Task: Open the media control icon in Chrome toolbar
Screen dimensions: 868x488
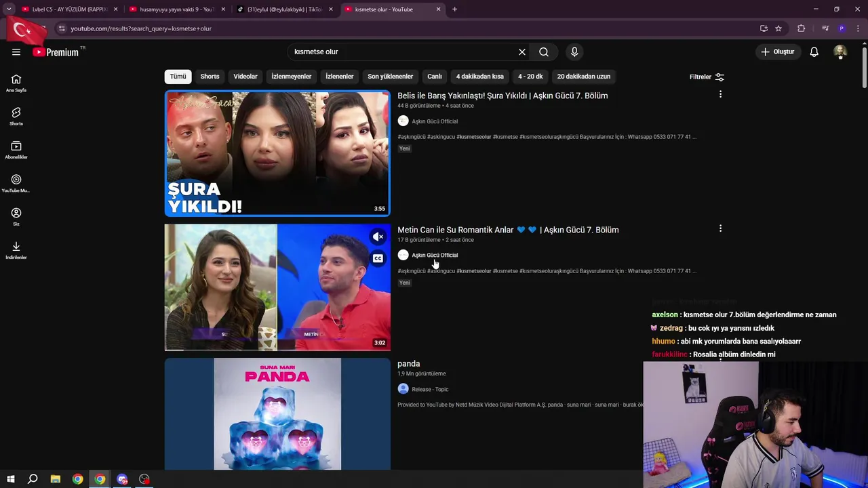Action: point(825,28)
